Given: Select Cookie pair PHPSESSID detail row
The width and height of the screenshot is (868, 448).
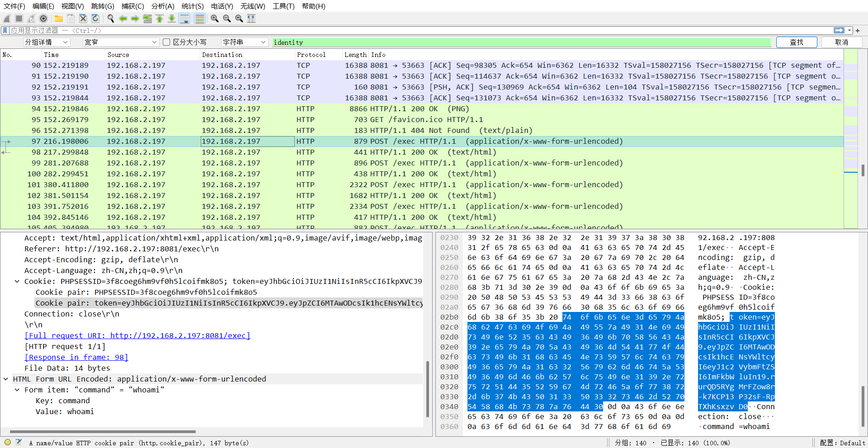Looking at the screenshot, I should point(146,292).
